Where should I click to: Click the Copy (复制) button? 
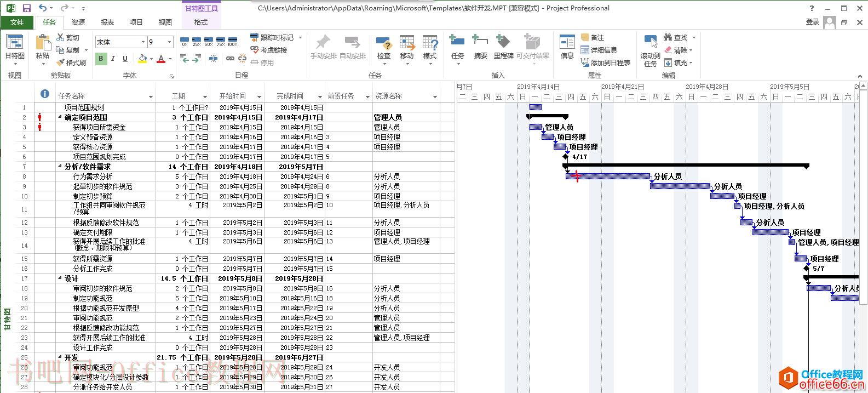click(68, 50)
